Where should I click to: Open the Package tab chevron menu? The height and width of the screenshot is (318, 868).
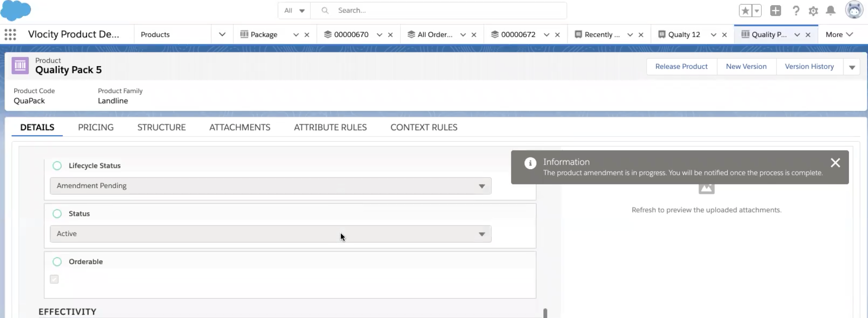296,35
